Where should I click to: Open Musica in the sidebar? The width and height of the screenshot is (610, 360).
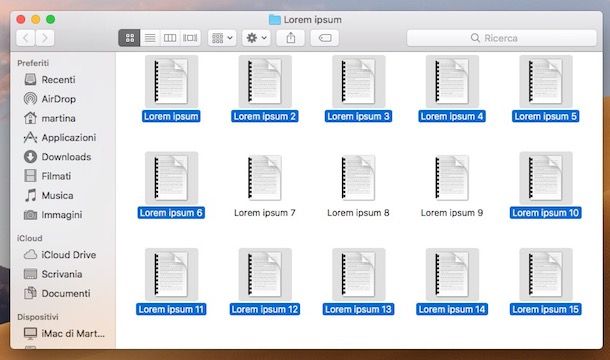tap(49, 195)
